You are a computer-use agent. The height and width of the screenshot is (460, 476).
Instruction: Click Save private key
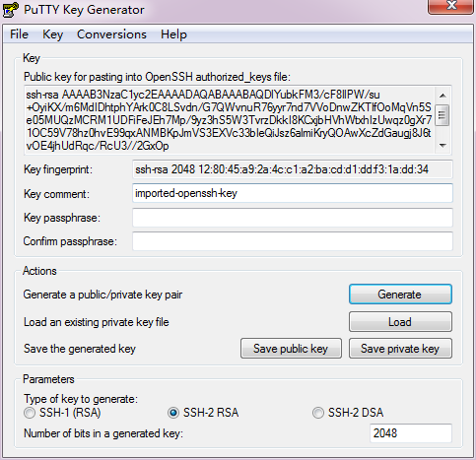click(x=400, y=349)
